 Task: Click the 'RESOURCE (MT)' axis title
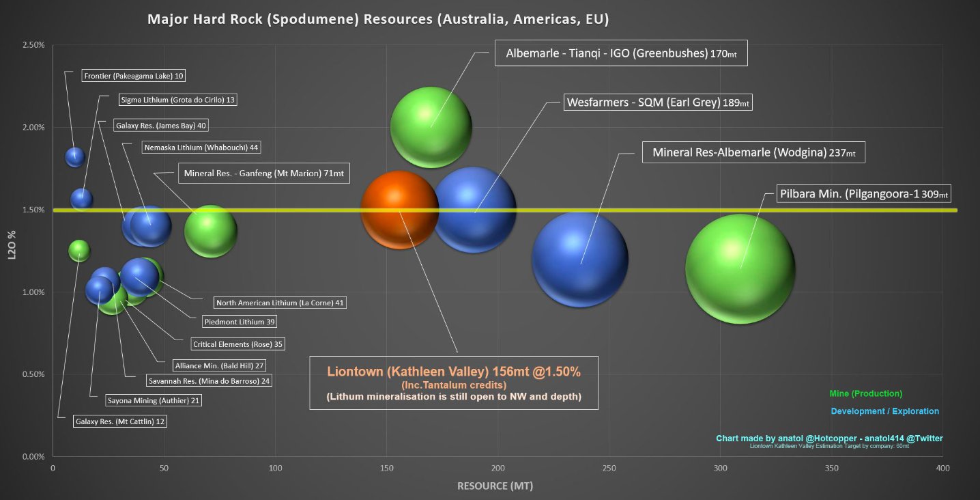pos(495,486)
